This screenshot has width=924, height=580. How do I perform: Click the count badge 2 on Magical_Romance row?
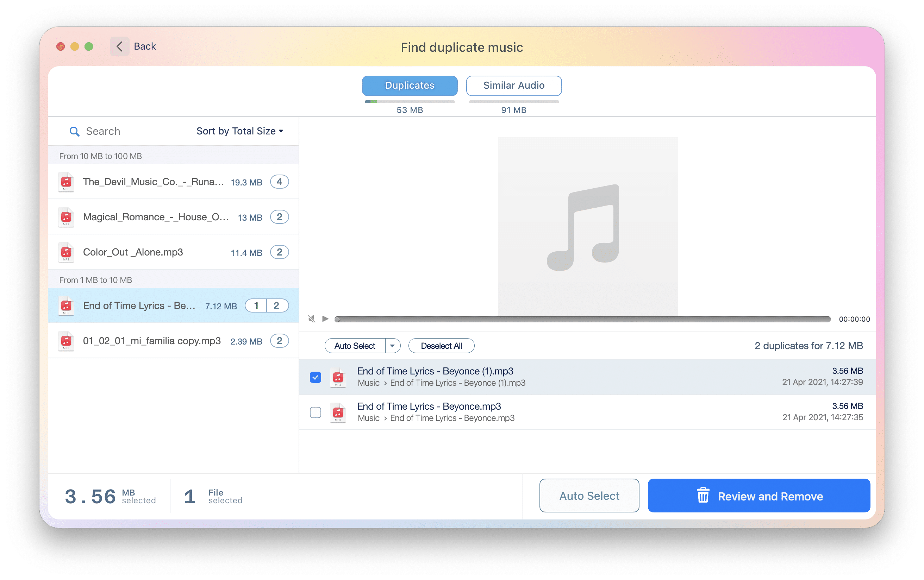279,217
